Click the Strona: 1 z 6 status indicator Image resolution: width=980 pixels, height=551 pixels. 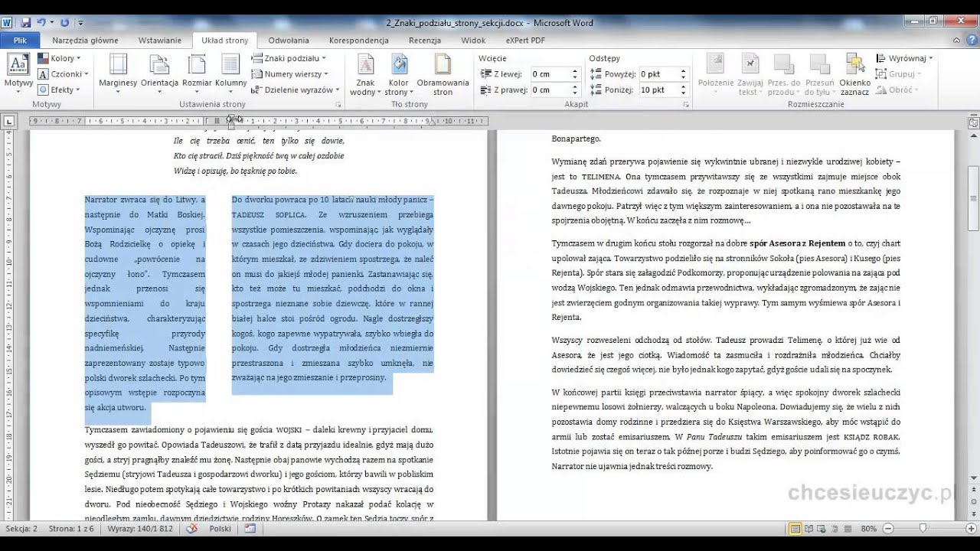pyautogui.click(x=72, y=529)
